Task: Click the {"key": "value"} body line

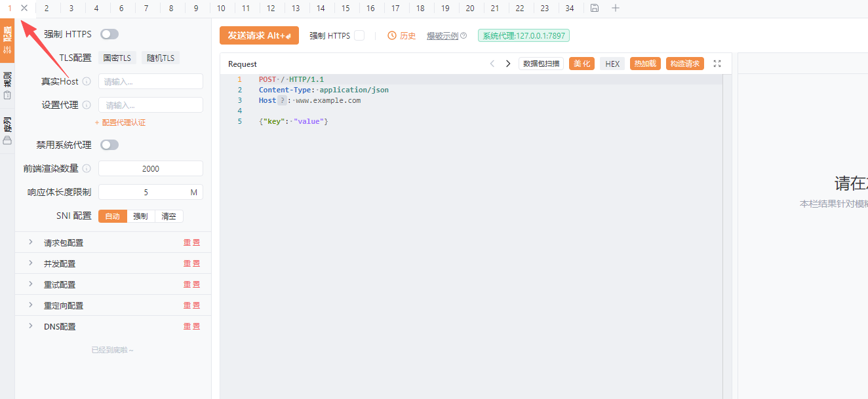Action: tap(293, 121)
